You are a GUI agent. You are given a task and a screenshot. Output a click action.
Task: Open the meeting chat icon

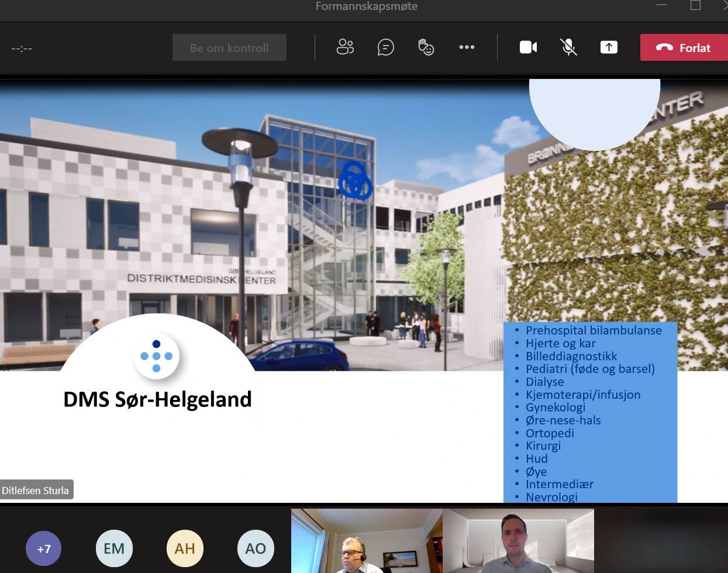pos(385,47)
